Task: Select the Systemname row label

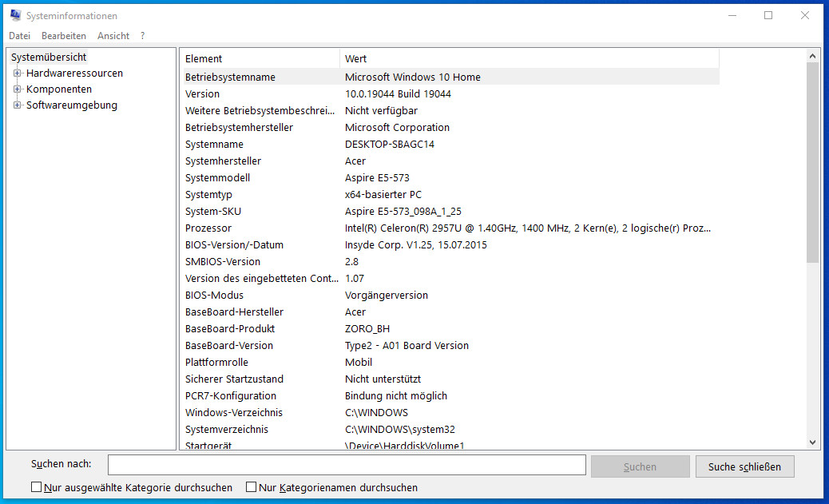Action: click(214, 145)
